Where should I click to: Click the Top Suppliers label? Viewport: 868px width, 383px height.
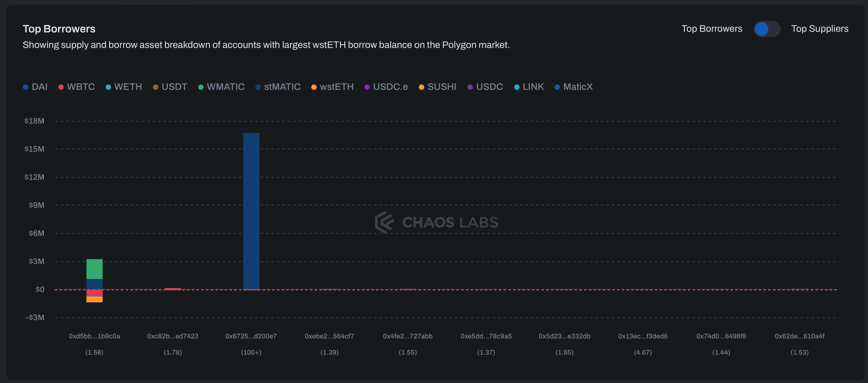[x=819, y=29]
